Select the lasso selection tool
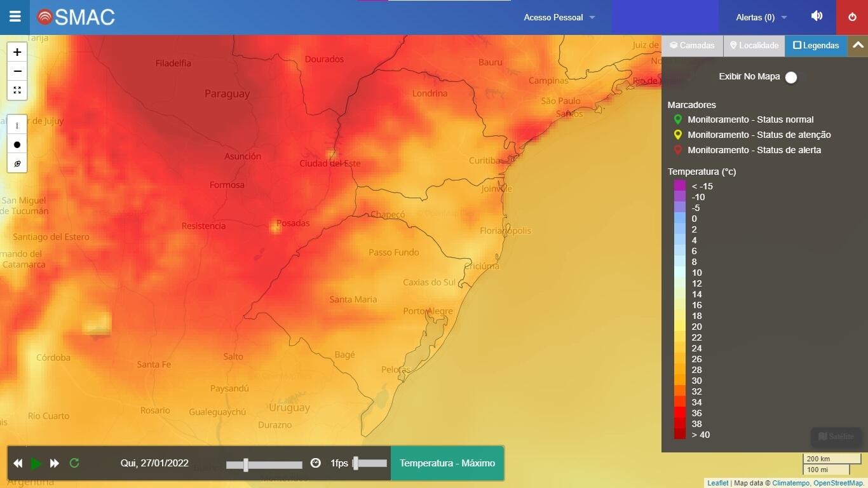The image size is (868, 488). tap(17, 164)
